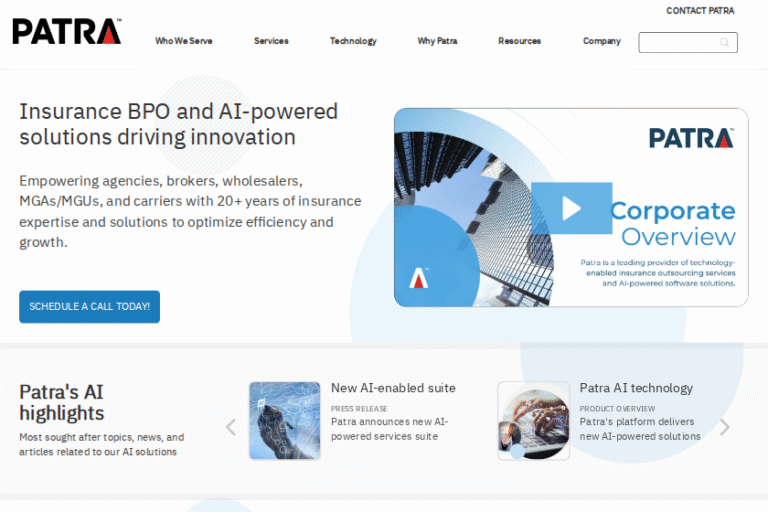The height and width of the screenshot is (512, 768).
Task: Click the CONTACT PATRA link
Action: [x=700, y=11]
